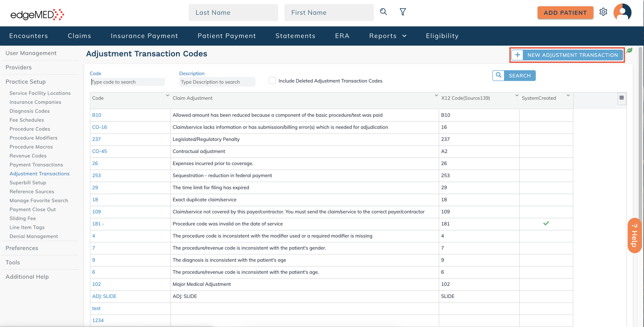644x327 pixels.
Task: Click the SEARCH button
Action: [514, 76]
